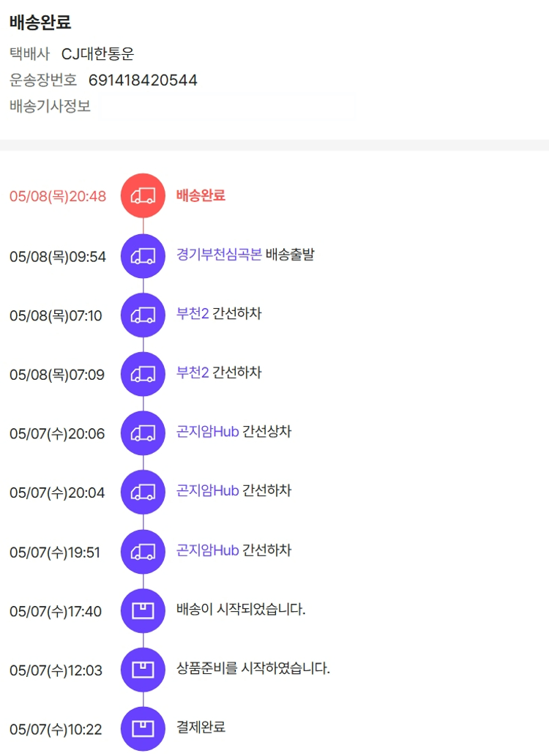Click truck icon for 경기부천심곡본 배송출발
Image resolution: width=549 pixels, height=756 pixels.
click(143, 256)
